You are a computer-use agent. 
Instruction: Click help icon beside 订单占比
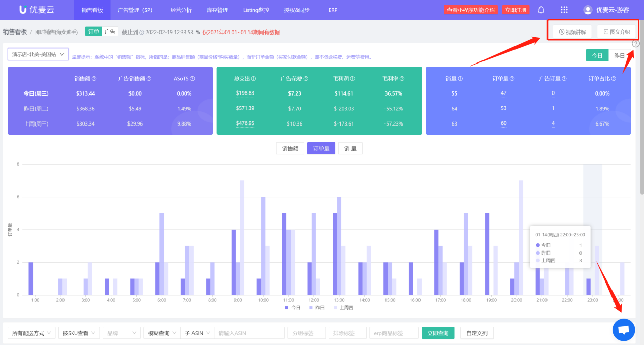[614, 79]
